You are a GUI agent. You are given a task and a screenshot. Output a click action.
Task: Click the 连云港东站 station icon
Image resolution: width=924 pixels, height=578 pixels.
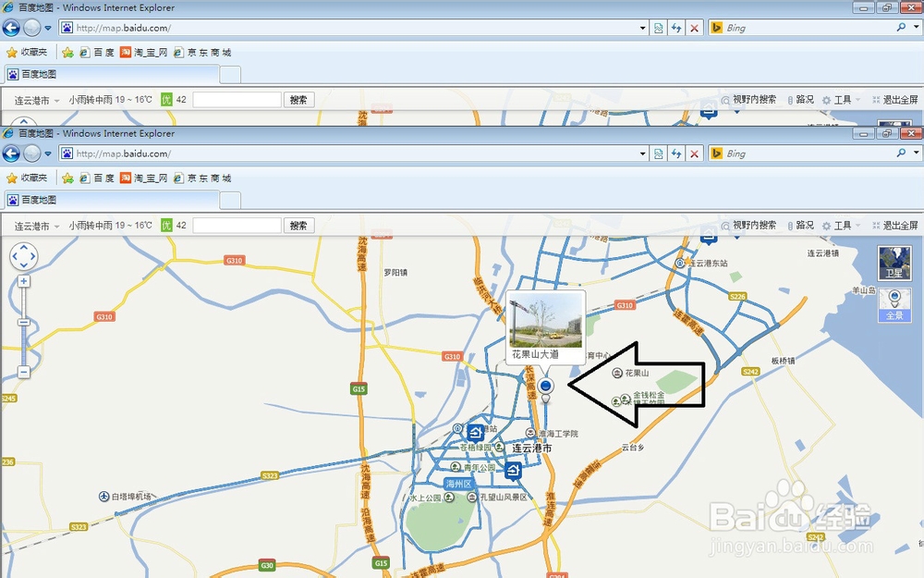680,263
